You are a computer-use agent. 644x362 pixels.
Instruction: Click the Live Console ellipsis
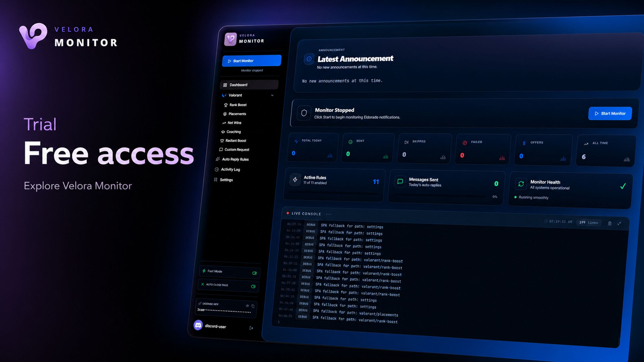(329, 214)
